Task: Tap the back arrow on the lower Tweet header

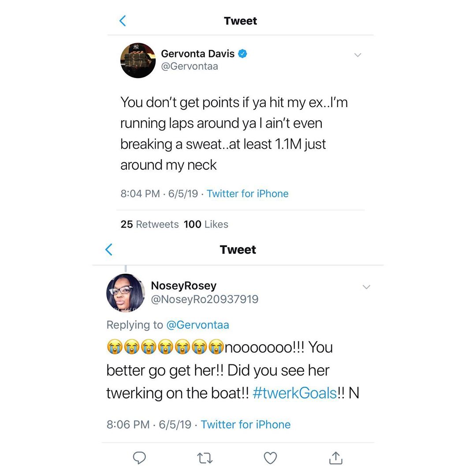Action: [109, 249]
